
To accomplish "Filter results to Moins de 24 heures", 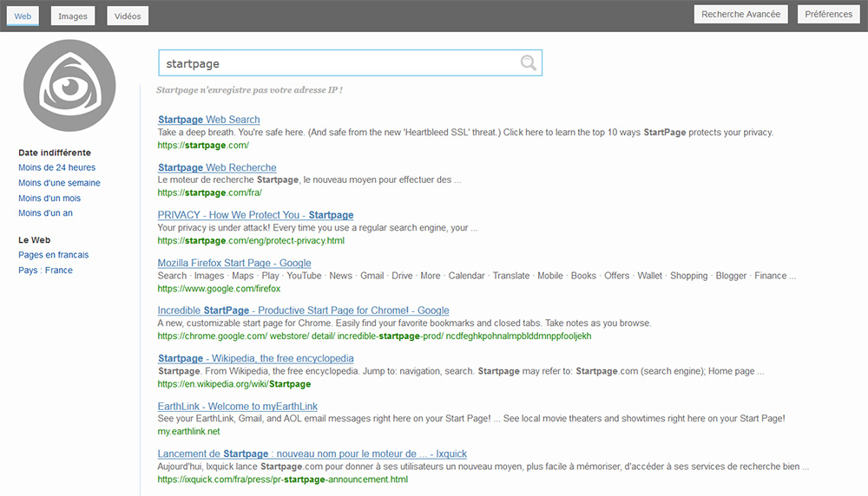I will [x=56, y=167].
